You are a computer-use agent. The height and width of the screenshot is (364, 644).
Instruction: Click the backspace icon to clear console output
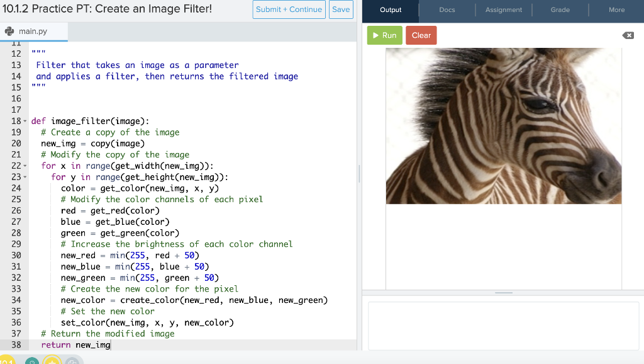628,35
